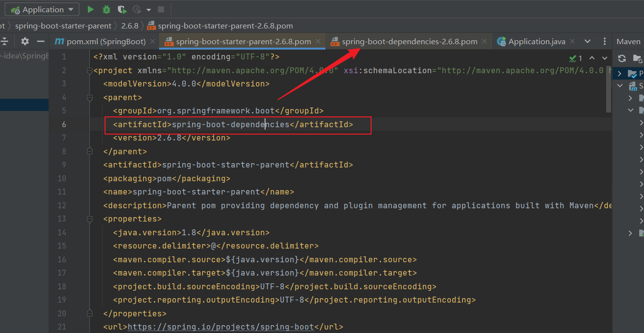Fold marker at closing properties line 20
Screen dimensions: 644x333
pos(90,313)
